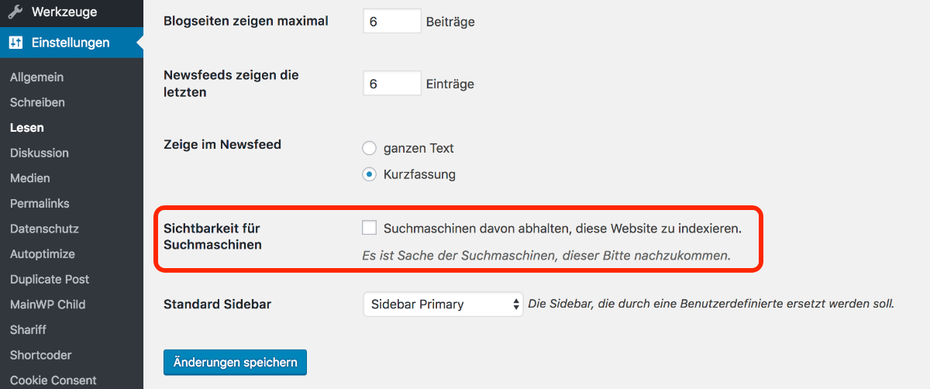Open the Allgemein settings page

tap(37, 77)
